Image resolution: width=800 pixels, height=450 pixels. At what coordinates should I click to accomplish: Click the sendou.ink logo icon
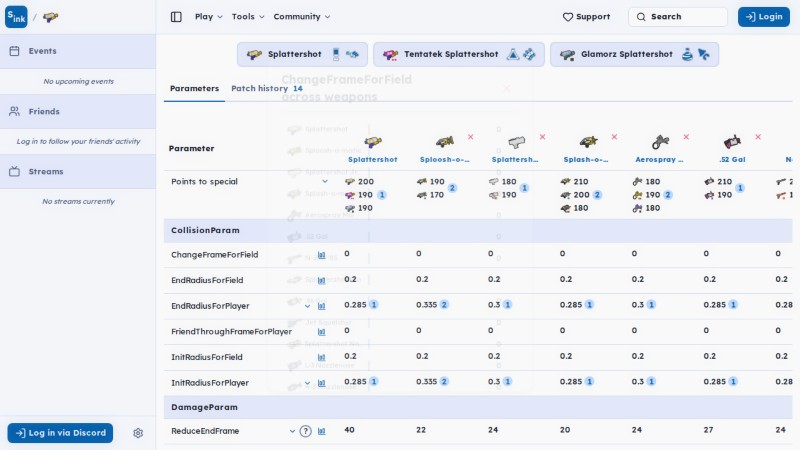pos(16,17)
